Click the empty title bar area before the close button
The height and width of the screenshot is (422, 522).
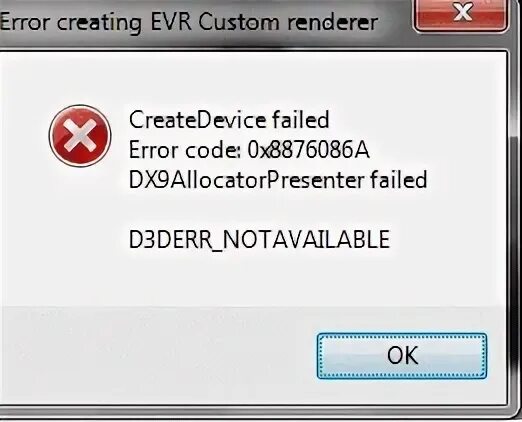[395, 20]
